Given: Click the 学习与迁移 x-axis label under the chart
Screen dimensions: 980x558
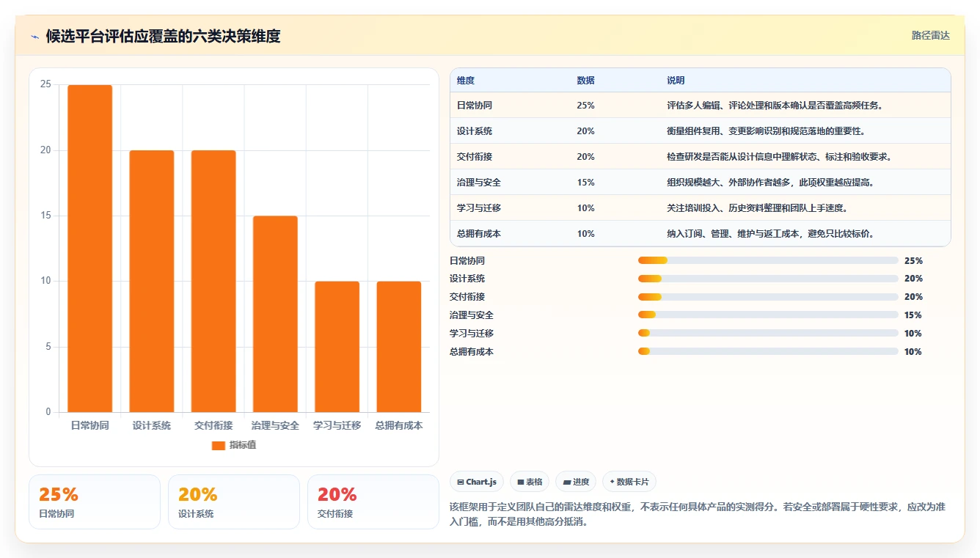Looking at the screenshot, I should point(337,425).
